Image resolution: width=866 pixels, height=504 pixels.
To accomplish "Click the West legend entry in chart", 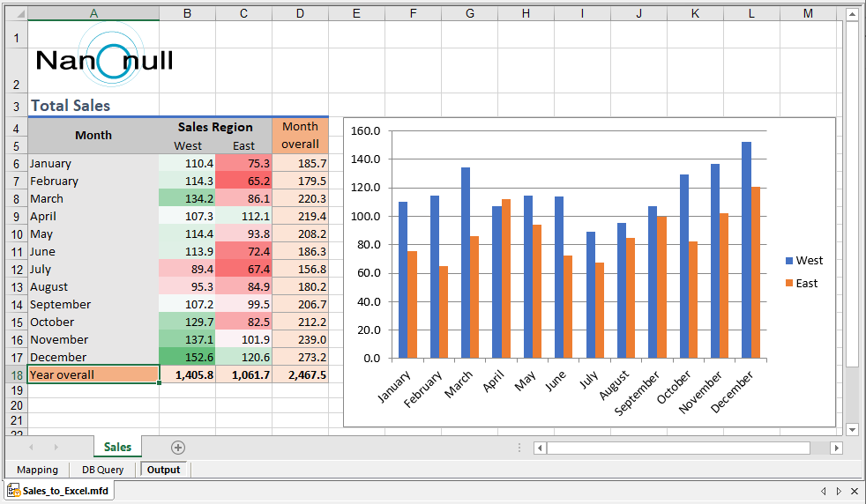I will coord(803,261).
